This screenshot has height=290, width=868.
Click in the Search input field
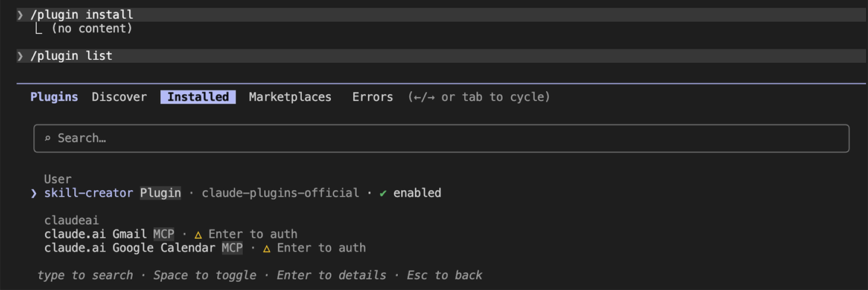tap(441, 138)
